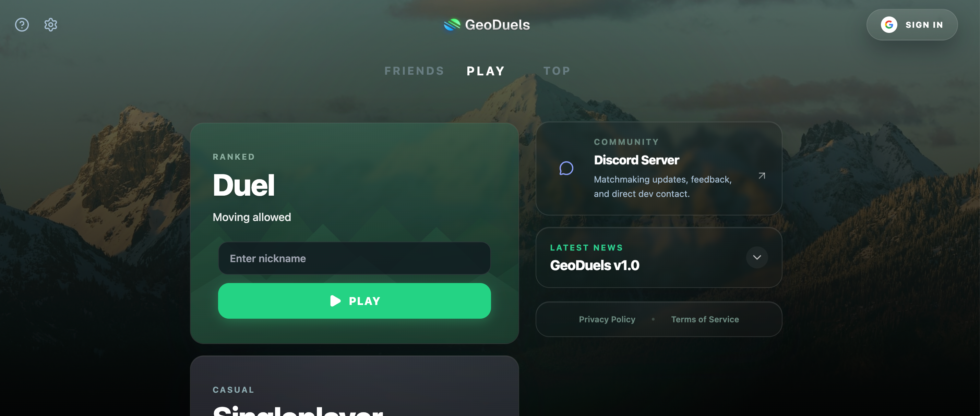
Task: Switch to the TOP tab
Action: click(557, 71)
